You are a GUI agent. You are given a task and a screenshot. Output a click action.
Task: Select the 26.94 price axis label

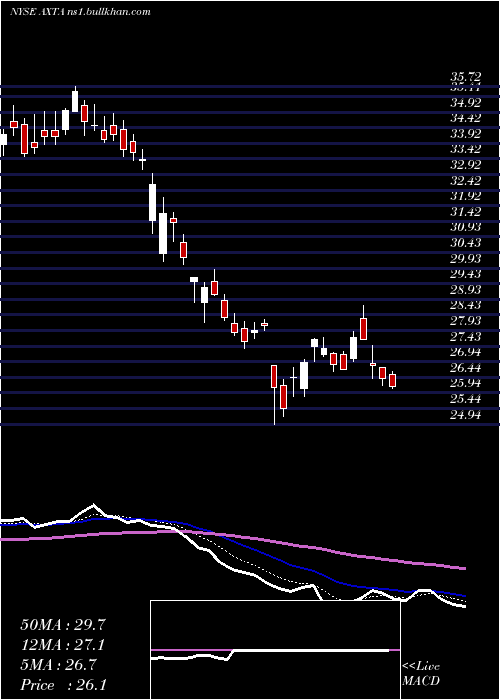tap(465, 352)
